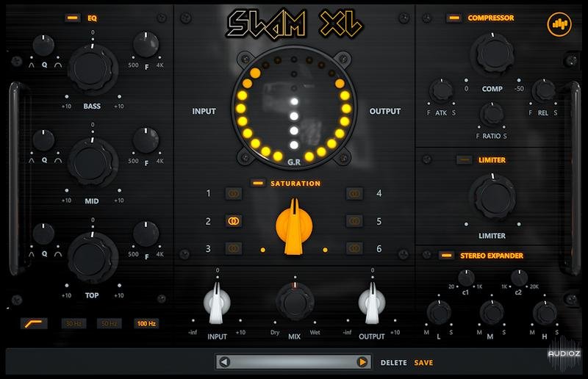Click the white OUTPUT gain knob
The image size is (588, 379).
(372, 303)
